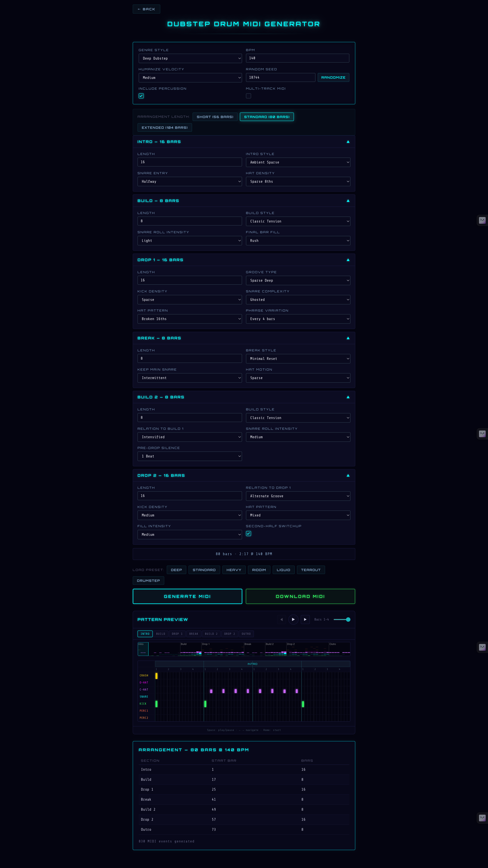This screenshot has width=488, height=868.
Task: Open the Break Style dropdown
Action: tap(298, 358)
